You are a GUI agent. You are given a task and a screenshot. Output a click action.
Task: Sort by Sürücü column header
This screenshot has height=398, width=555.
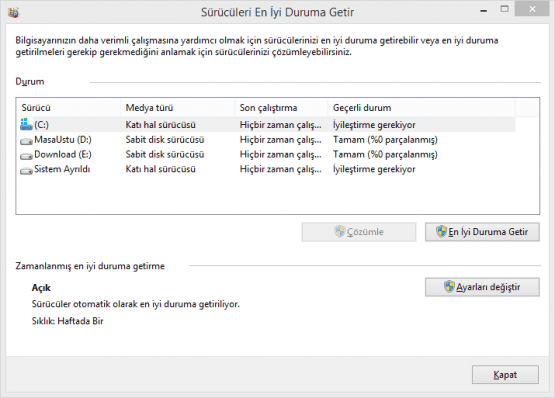coord(68,108)
